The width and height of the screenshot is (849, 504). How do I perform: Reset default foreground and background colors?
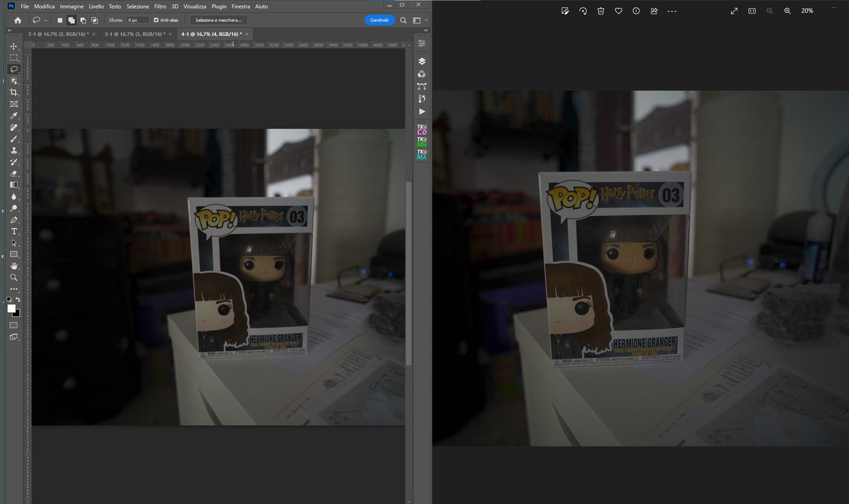click(9, 299)
